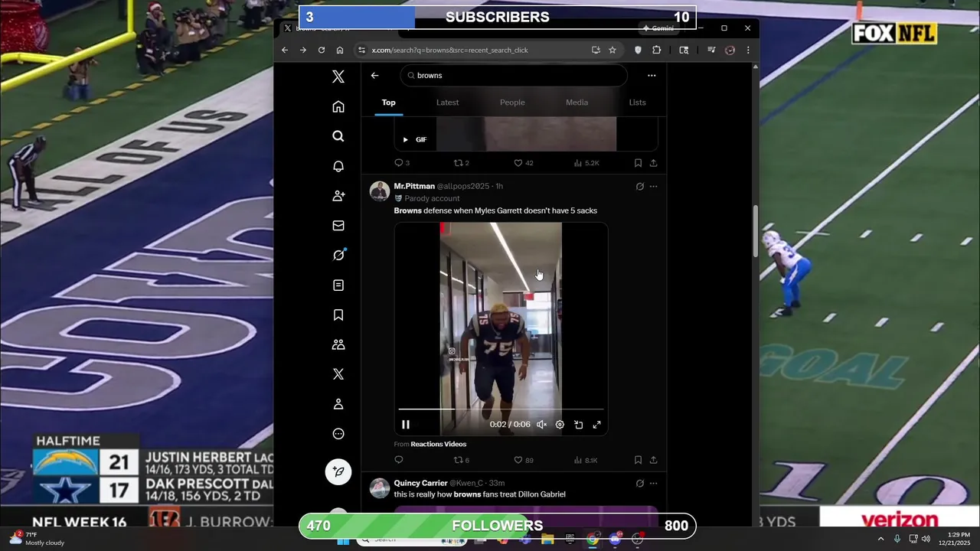
Task: Enter fullscreen on the video
Action: click(x=597, y=425)
